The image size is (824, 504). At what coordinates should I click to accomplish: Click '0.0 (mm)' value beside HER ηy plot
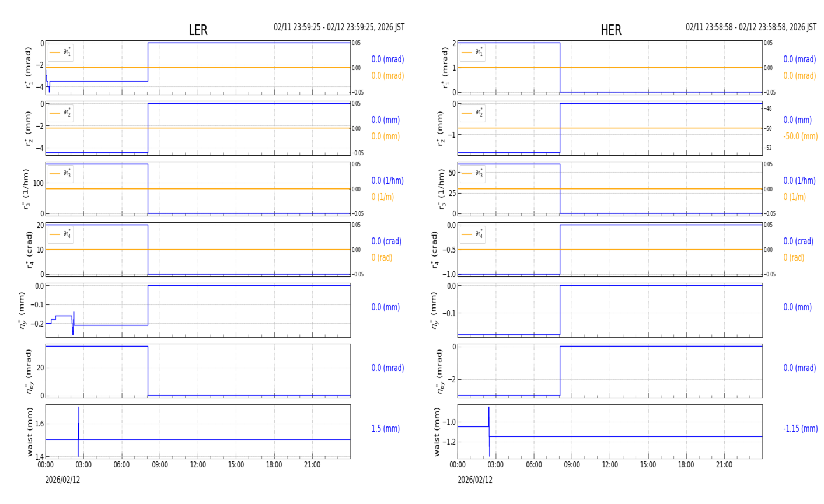tap(798, 307)
